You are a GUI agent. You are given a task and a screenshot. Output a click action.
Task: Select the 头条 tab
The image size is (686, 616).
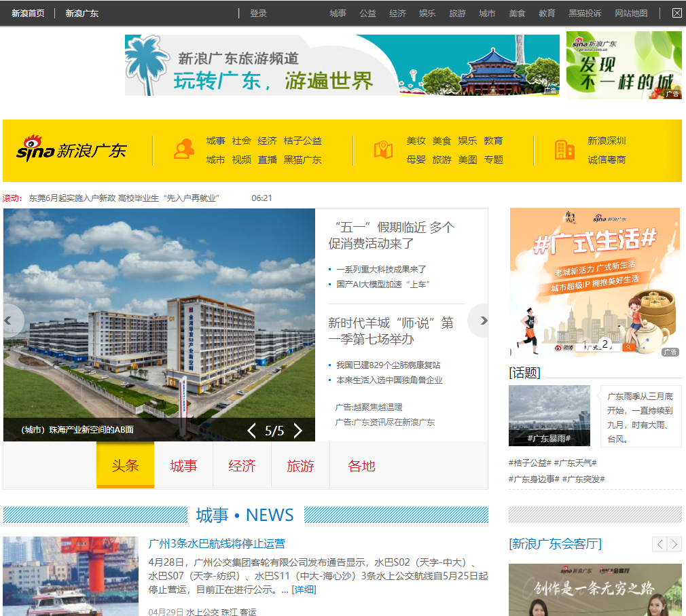(125, 465)
